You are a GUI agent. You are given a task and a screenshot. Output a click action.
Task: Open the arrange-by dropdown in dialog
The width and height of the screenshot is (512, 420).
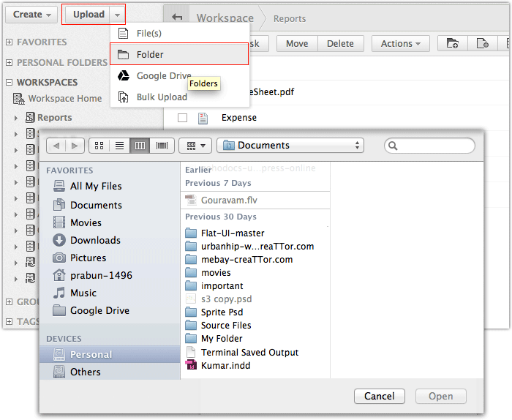click(195, 146)
